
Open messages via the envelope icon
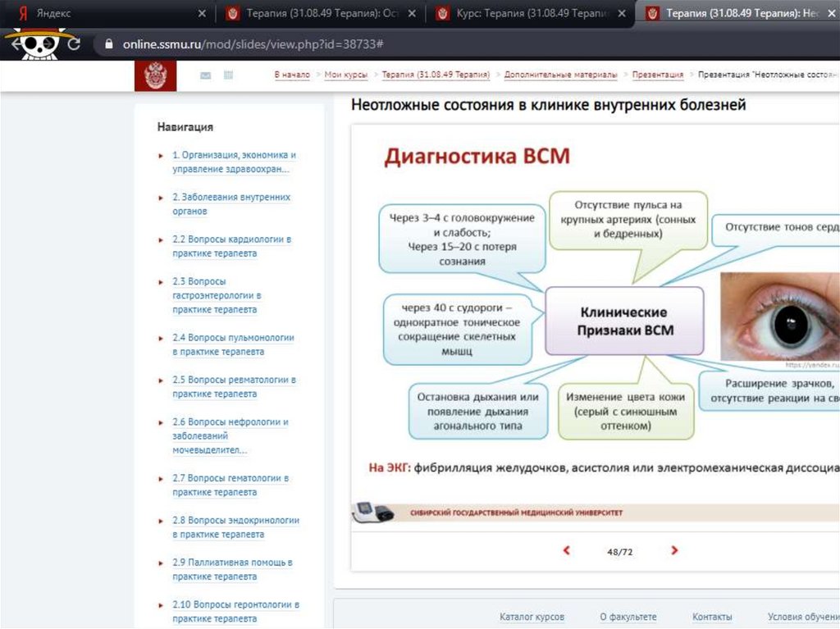pos(205,75)
